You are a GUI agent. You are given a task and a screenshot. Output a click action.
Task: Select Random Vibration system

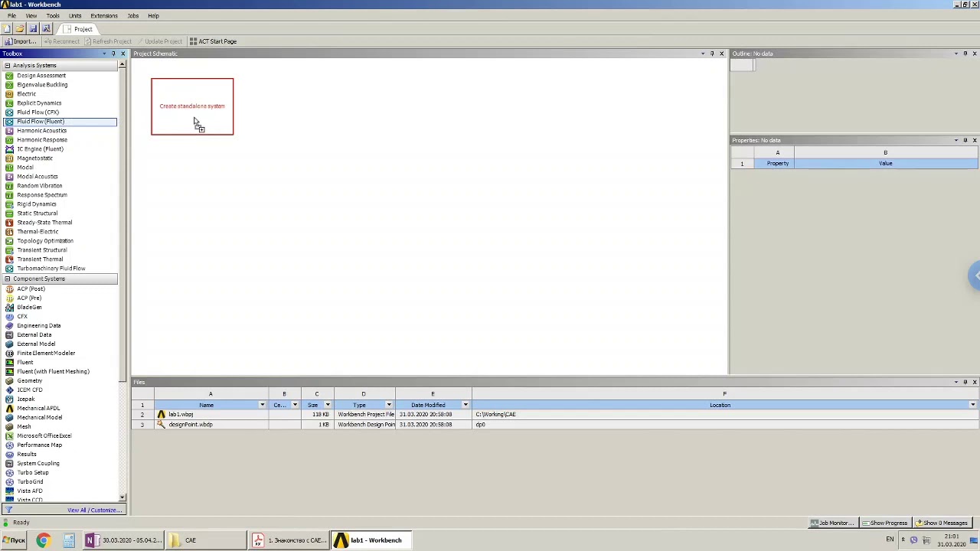tap(40, 186)
